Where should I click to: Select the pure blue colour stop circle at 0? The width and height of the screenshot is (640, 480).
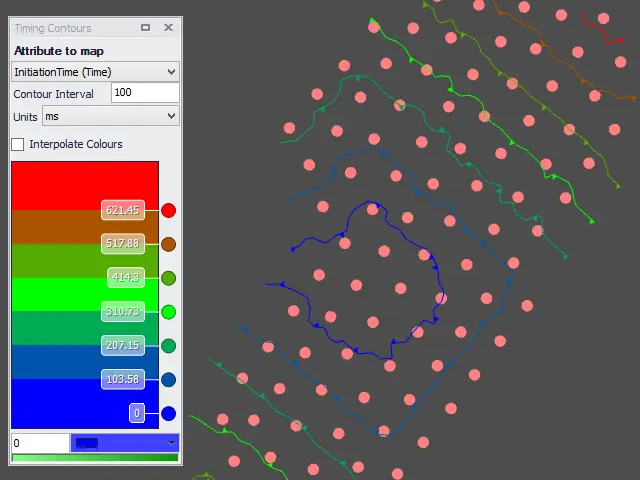[x=168, y=413]
